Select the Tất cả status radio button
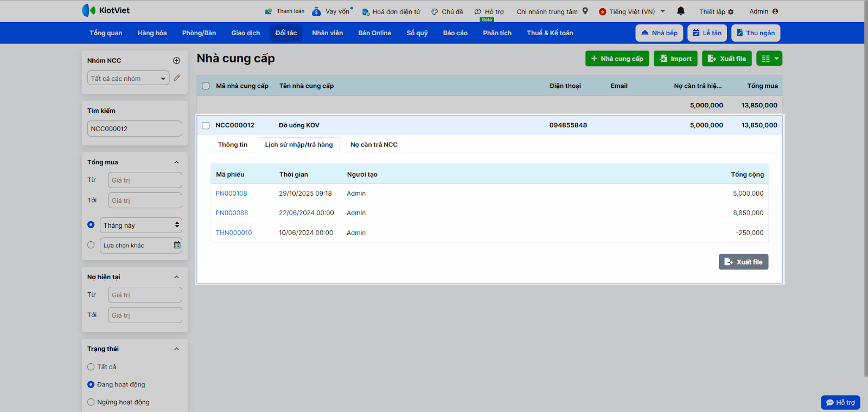This screenshot has height=412, width=868. tap(91, 367)
